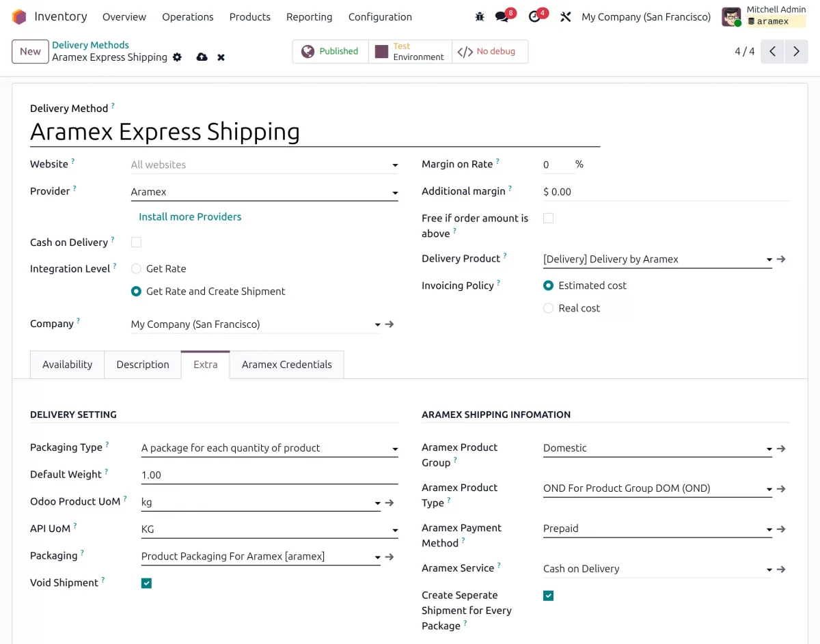Click Install more Providers link
This screenshot has height=644, width=820.
click(190, 217)
